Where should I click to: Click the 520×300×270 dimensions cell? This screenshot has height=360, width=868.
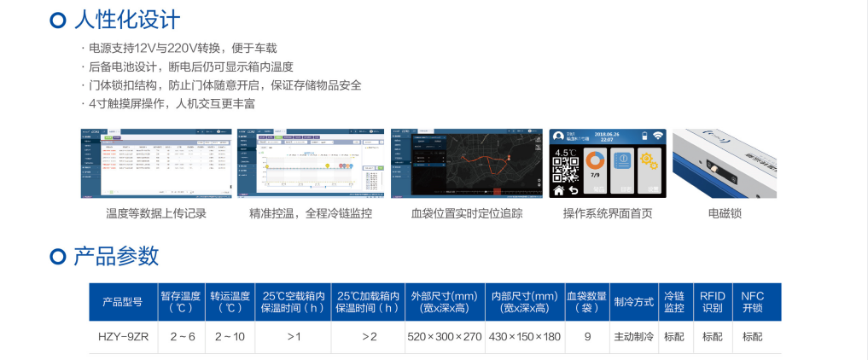point(445,336)
